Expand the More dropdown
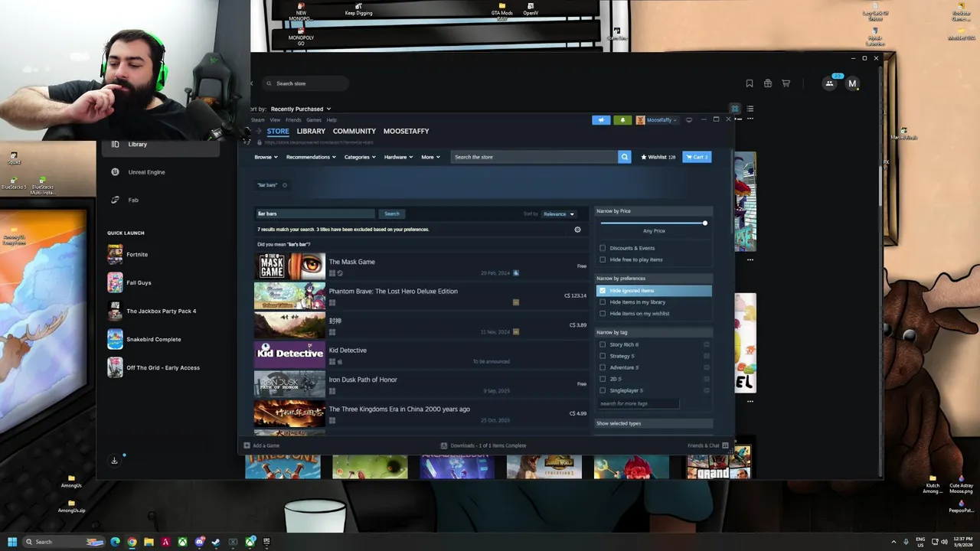The width and height of the screenshot is (980, 551). (430, 157)
